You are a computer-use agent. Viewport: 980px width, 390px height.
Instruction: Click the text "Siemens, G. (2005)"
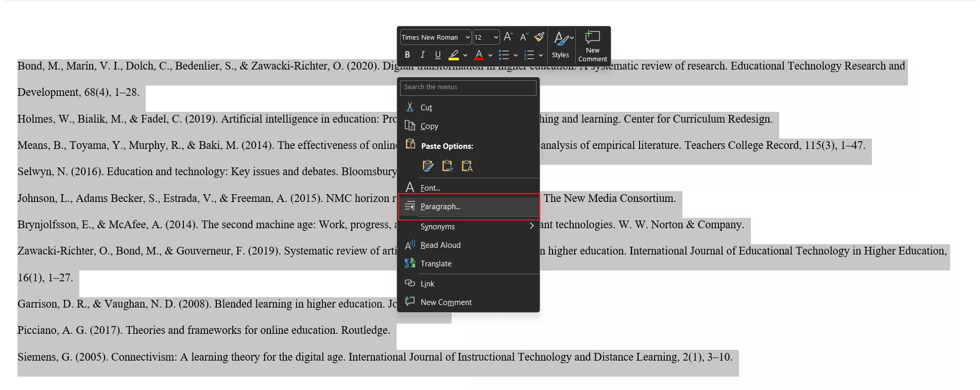[63, 357]
